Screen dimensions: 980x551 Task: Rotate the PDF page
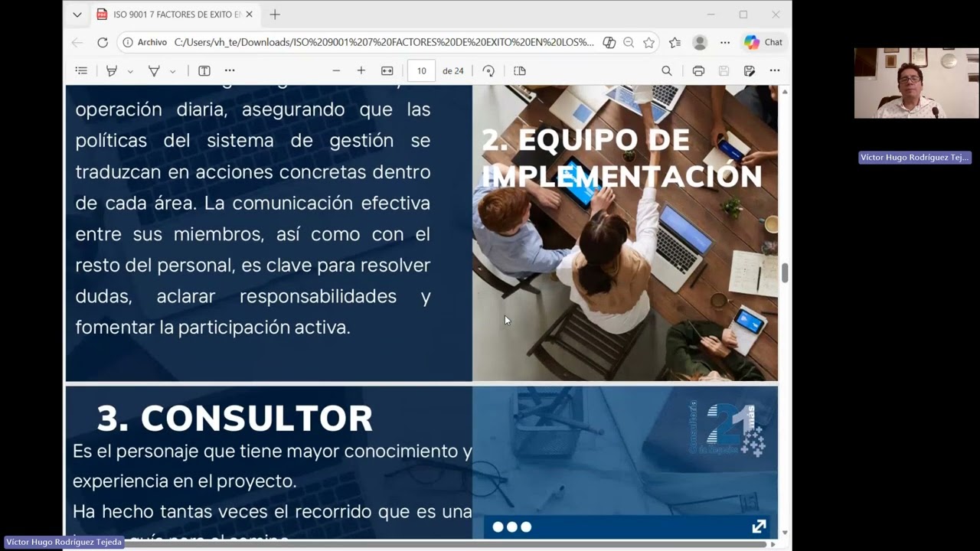click(x=488, y=70)
